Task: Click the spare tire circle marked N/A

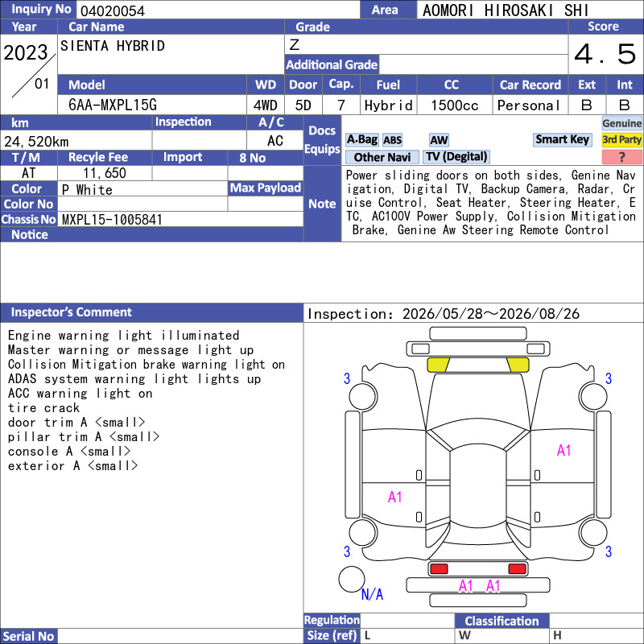Action: coord(352,579)
